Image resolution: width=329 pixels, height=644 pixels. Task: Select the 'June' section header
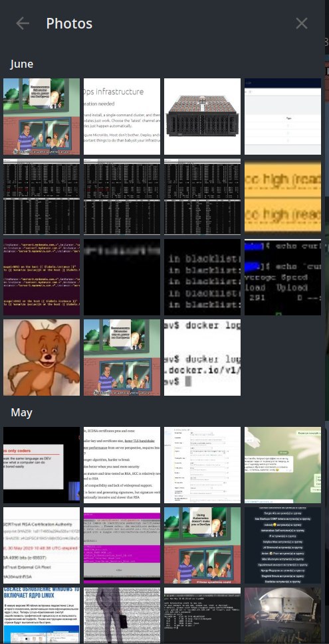click(x=22, y=64)
